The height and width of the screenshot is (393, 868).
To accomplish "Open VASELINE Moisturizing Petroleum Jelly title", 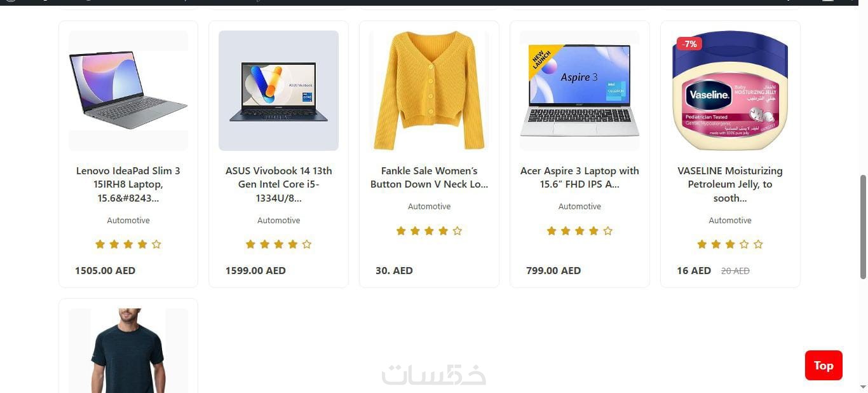I will (x=730, y=184).
